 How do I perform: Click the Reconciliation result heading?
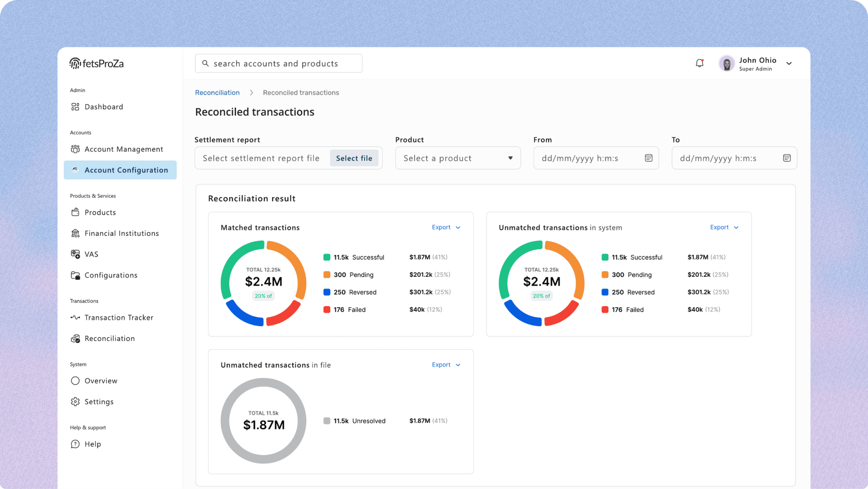point(252,198)
